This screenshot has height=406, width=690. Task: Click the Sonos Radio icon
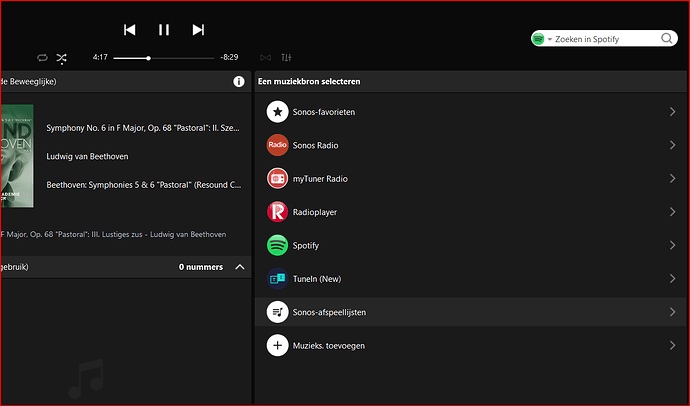(x=278, y=146)
